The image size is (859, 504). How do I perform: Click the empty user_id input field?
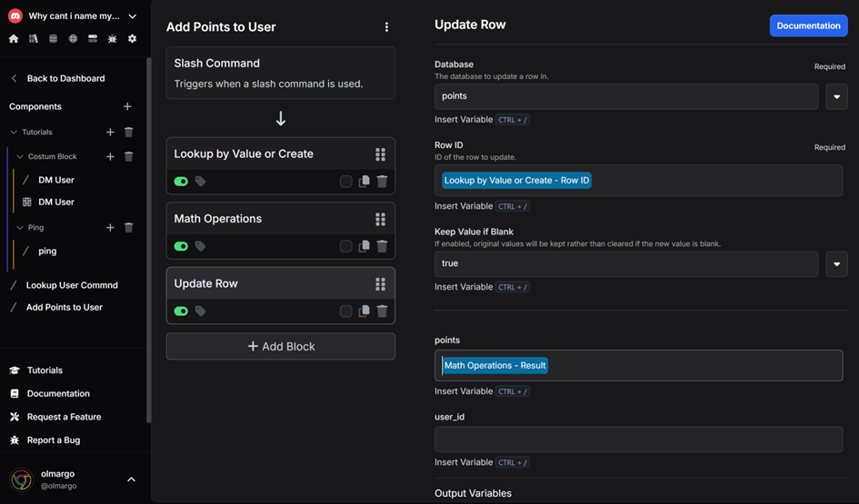point(638,440)
